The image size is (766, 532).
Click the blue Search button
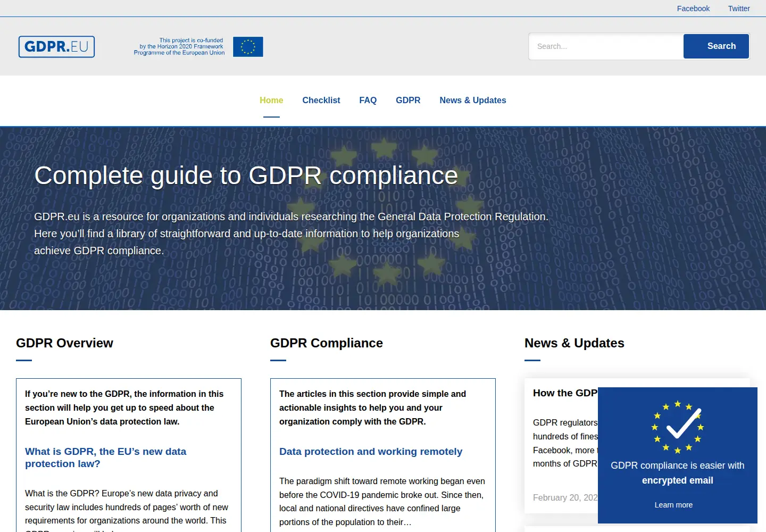(x=717, y=46)
